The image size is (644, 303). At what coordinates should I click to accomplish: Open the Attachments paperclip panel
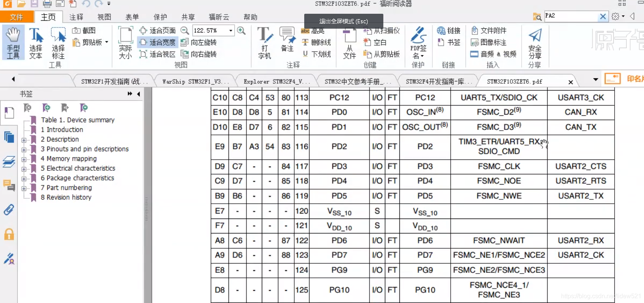pos(9,210)
